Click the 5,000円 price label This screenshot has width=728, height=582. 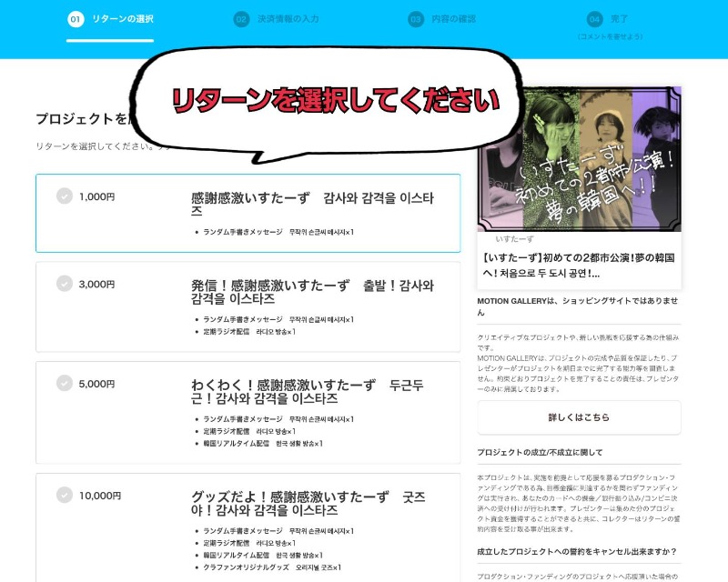pyautogui.click(x=96, y=384)
